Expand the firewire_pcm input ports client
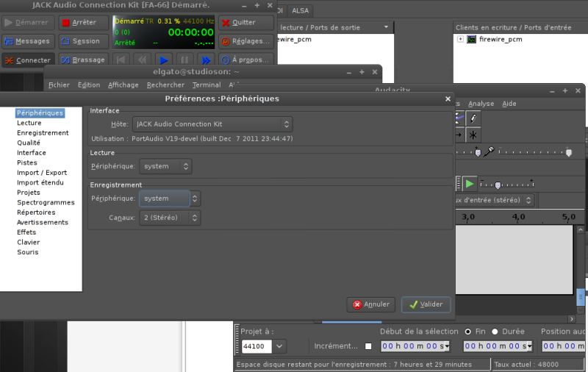The height and width of the screenshot is (372, 588). point(460,39)
